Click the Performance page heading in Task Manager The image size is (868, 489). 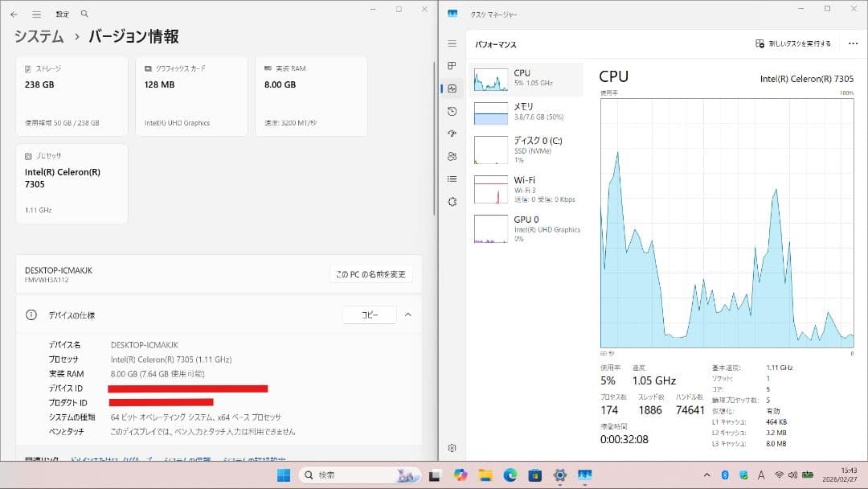[x=495, y=44]
